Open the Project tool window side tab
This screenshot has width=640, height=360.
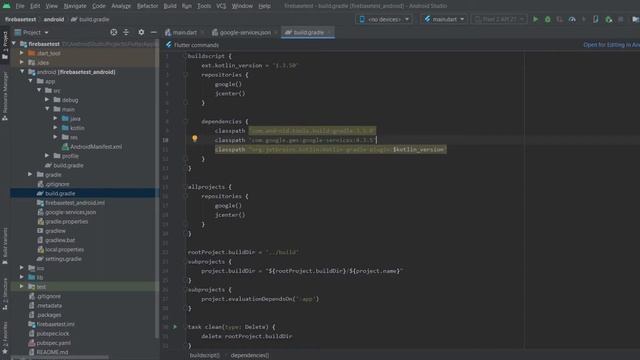click(x=5, y=45)
